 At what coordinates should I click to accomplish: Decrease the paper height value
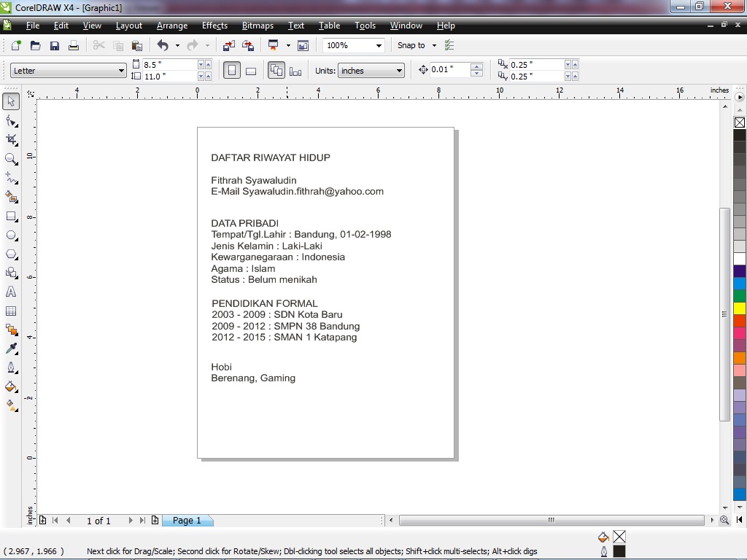pyautogui.click(x=201, y=76)
